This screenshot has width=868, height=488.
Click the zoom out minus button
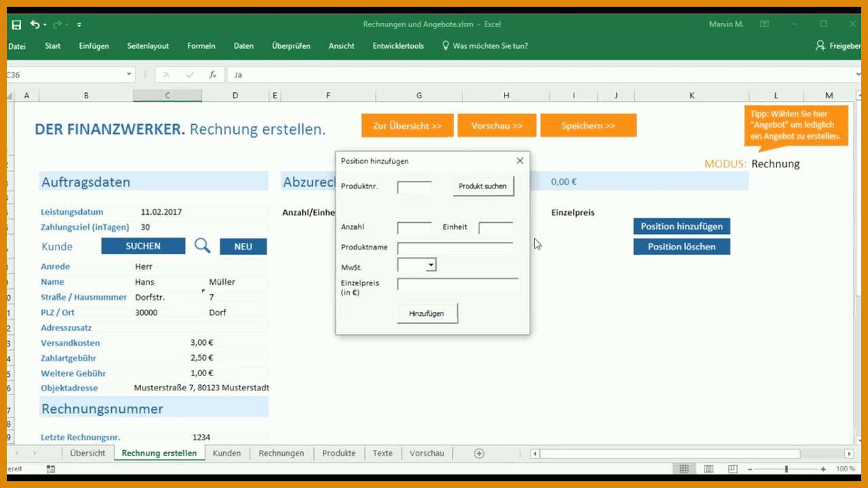click(x=749, y=469)
